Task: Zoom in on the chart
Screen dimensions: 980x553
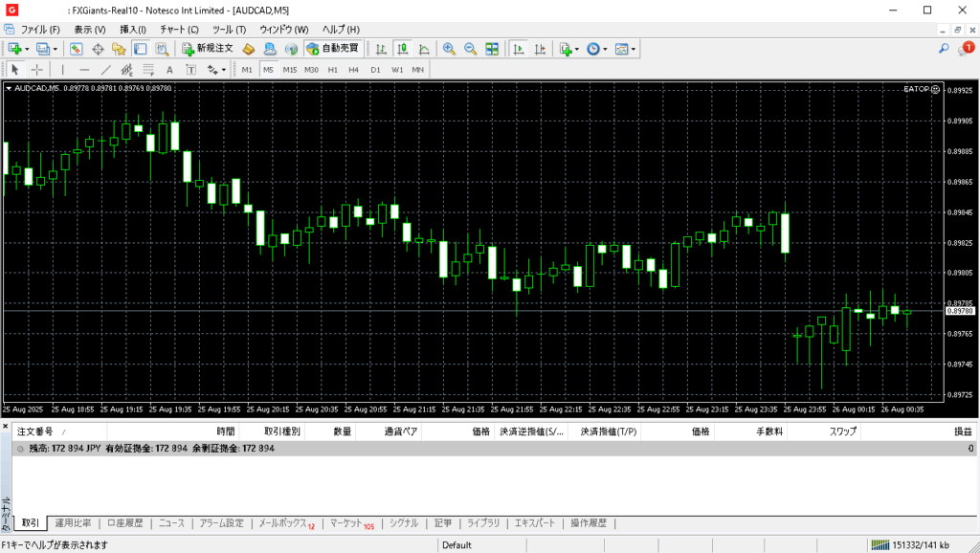Action: point(449,49)
